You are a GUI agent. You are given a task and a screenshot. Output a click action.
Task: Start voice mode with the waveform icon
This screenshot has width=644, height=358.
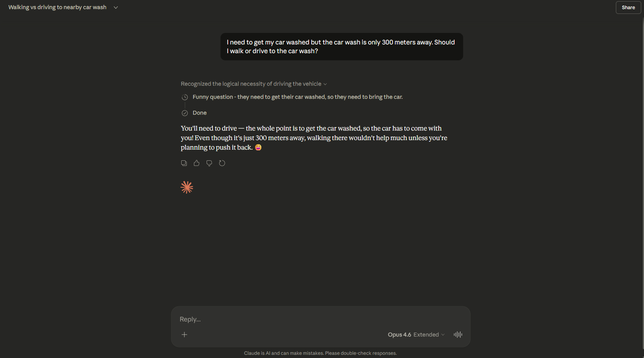pyautogui.click(x=458, y=335)
